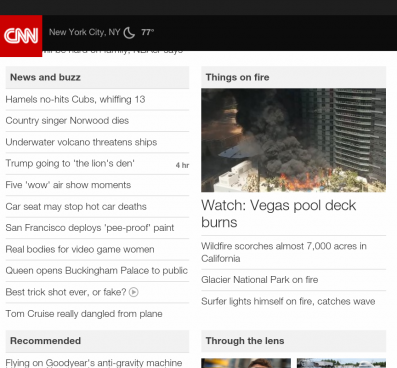The width and height of the screenshot is (397, 368).
Task: Read 'Country singer Norwood dies'
Action: [67, 121]
